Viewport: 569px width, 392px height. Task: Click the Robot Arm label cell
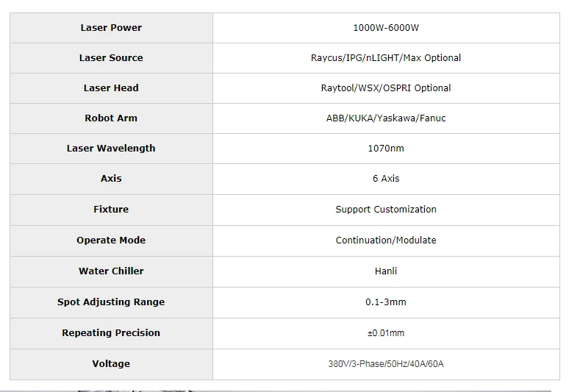pyautogui.click(x=111, y=118)
